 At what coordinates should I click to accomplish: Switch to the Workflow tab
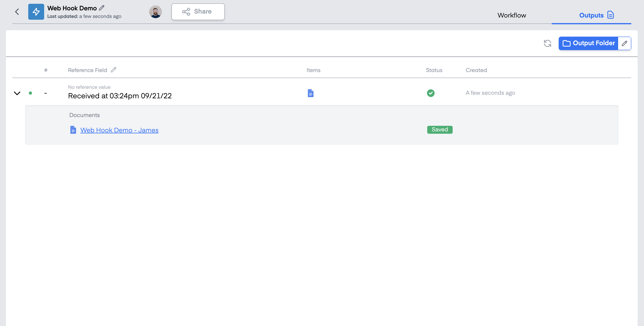[512, 15]
